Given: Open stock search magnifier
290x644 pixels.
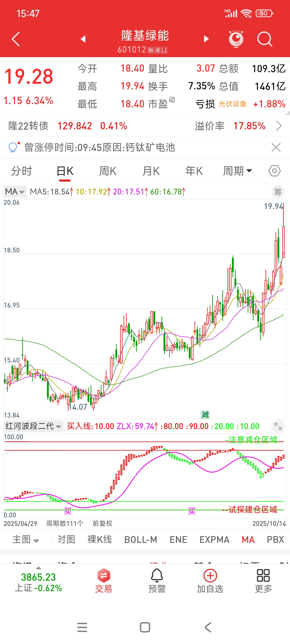Looking at the screenshot, I should pos(265,39).
